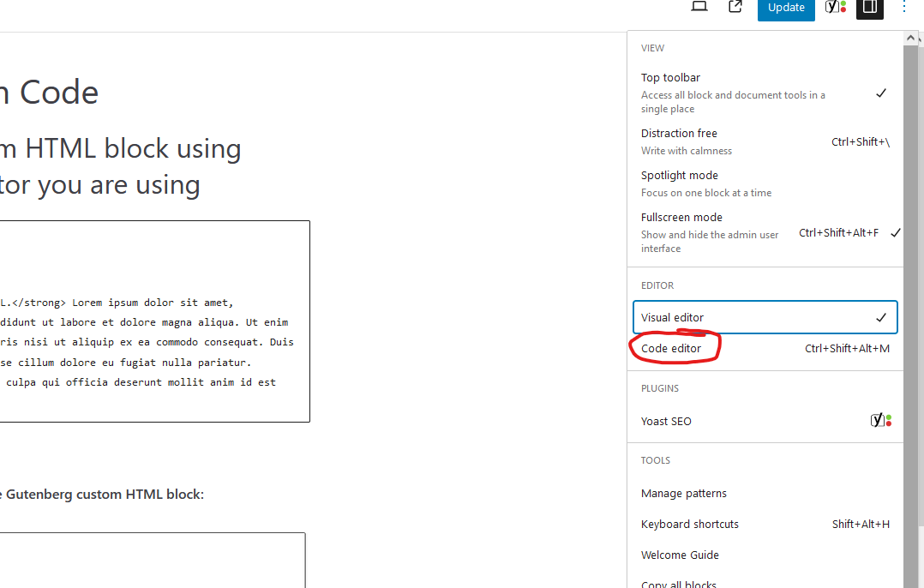
Task: Click the menu scrollbar up arrow
Action: [910, 39]
